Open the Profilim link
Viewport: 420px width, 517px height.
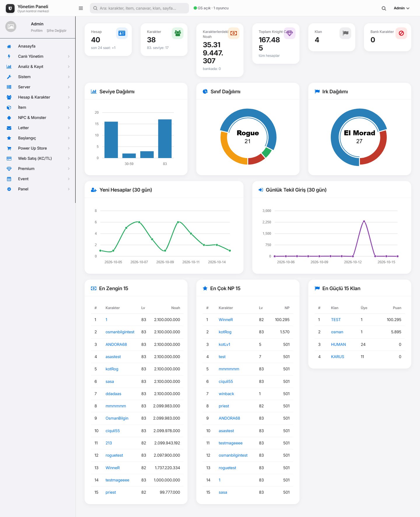pos(37,31)
